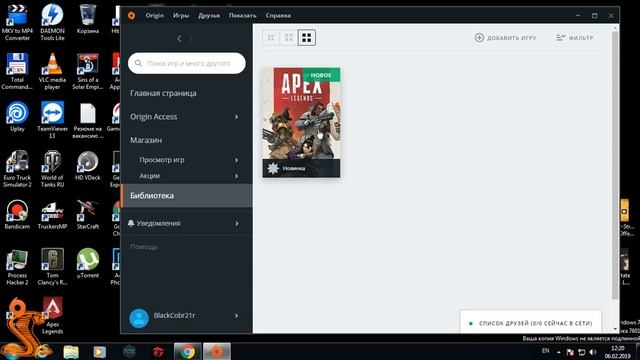Image resolution: width=640 pixels, height=360 pixels.
Task: Select HD VDeck desktop icon
Action: coord(88,166)
